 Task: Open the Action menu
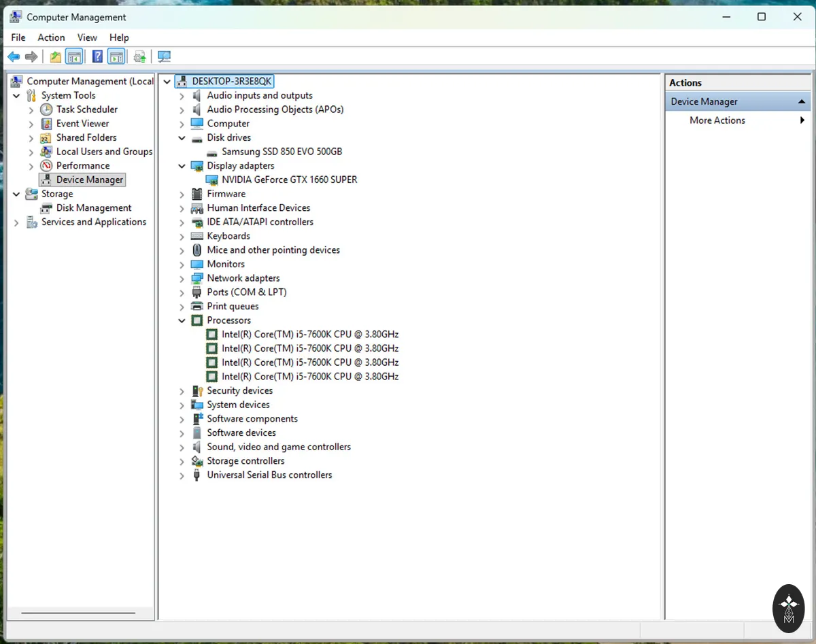pyautogui.click(x=51, y=37)
